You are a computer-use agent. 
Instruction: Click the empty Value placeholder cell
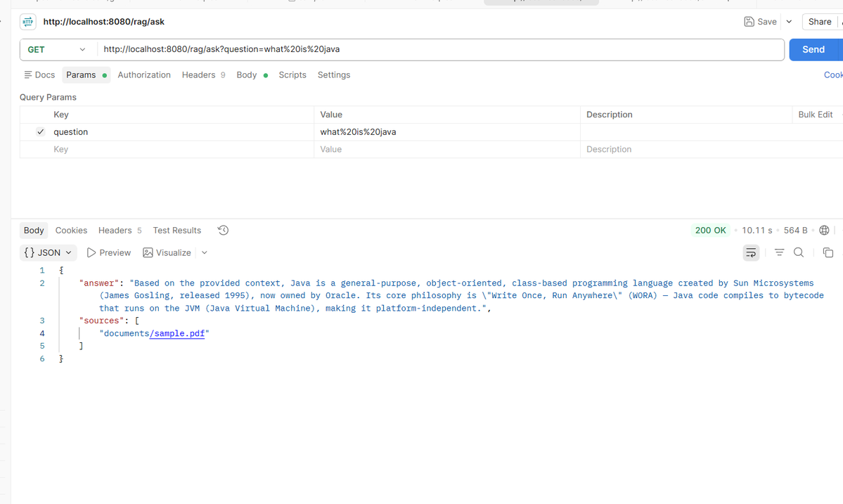point(446,150)
